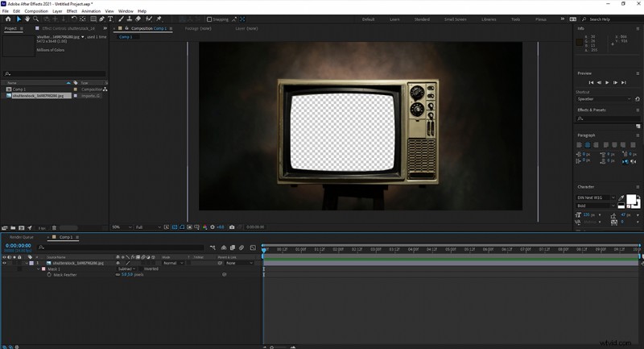Select the Brush tool

[121, 19]
